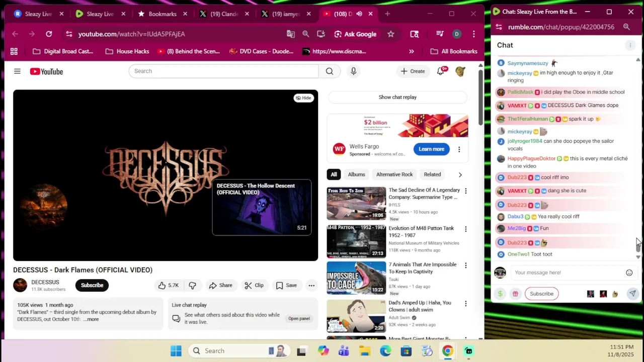
Task: Click the gift icon in Rumble chat
Action: (515, 294)
